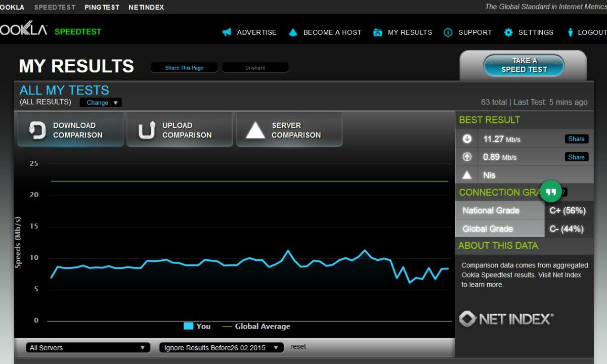Viewport: 607px width, 364px height.
Task: Click the National Grade row label
Action: [x=491, y=211]
